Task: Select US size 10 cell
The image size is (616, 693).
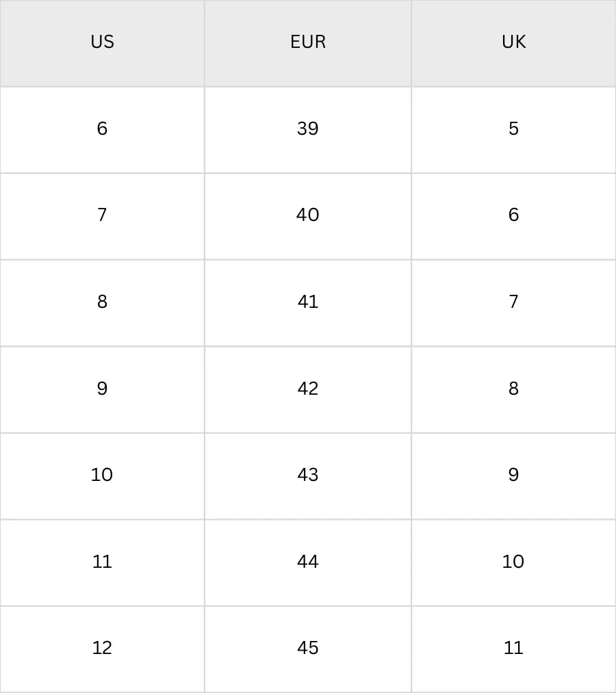Action: (x=102, y=475)
